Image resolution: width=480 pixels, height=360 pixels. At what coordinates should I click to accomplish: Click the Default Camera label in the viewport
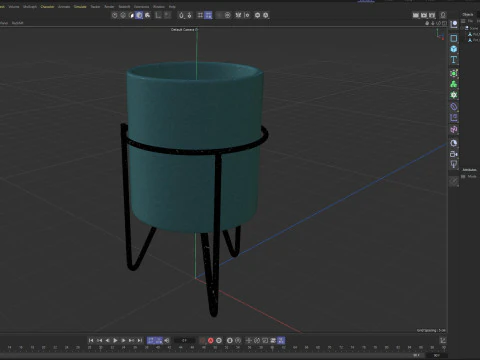[x=184, y=30]
